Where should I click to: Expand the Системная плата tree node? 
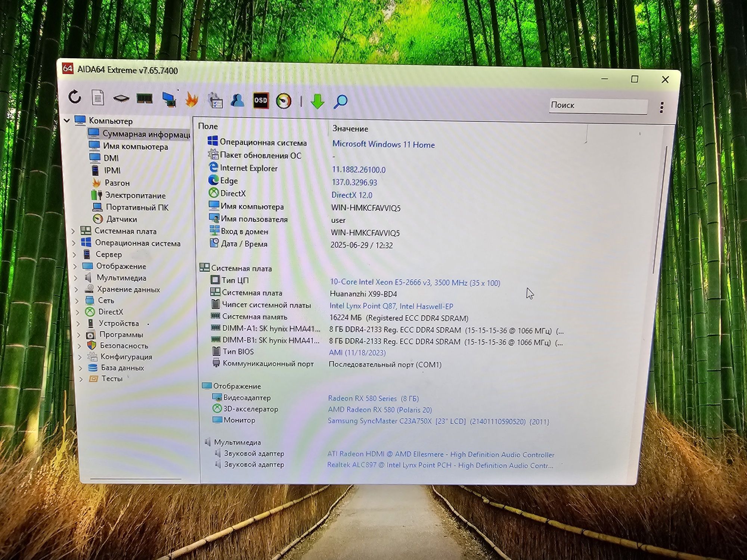pos(73,231)
